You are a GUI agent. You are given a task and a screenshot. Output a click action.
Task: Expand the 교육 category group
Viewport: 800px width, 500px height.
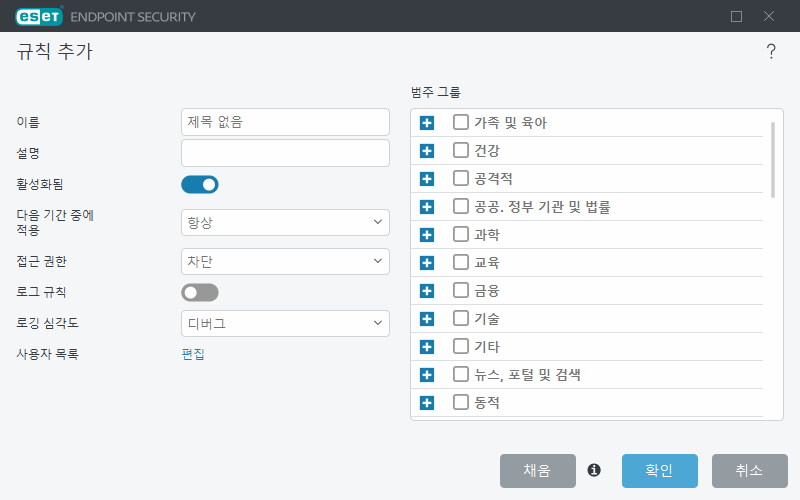coord(427,263)
